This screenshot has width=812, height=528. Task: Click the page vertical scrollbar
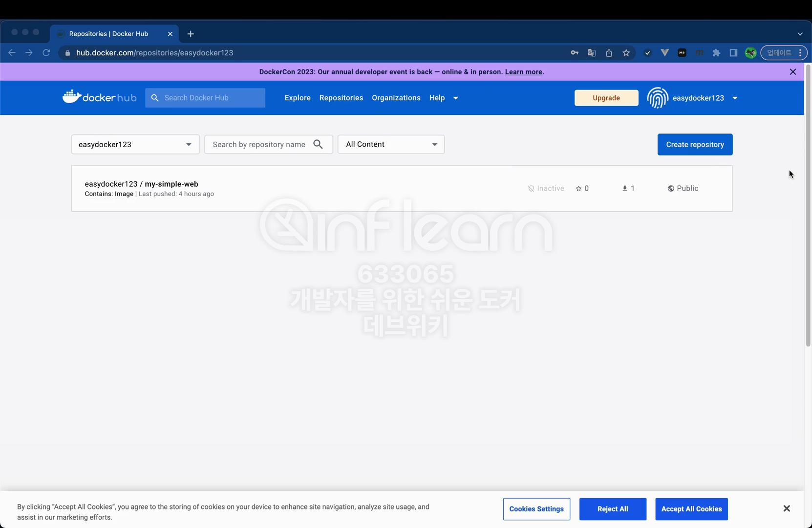click(x=808, y=205)
